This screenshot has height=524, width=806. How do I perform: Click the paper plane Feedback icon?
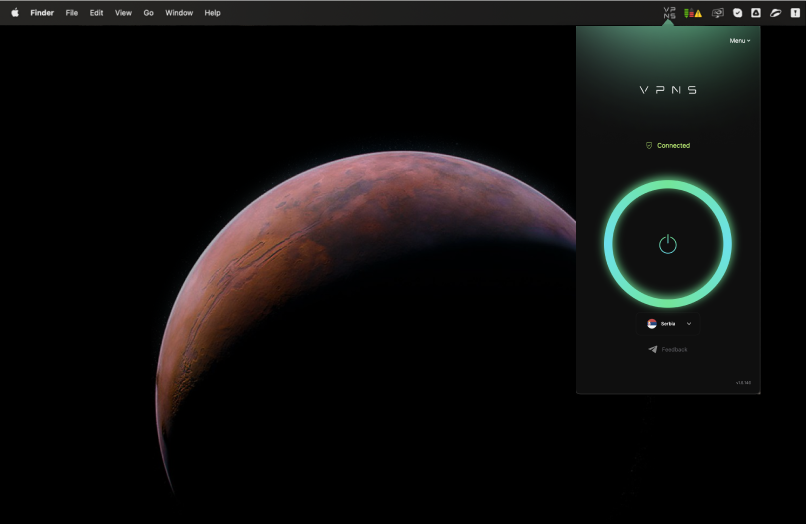tap(653, 350)
